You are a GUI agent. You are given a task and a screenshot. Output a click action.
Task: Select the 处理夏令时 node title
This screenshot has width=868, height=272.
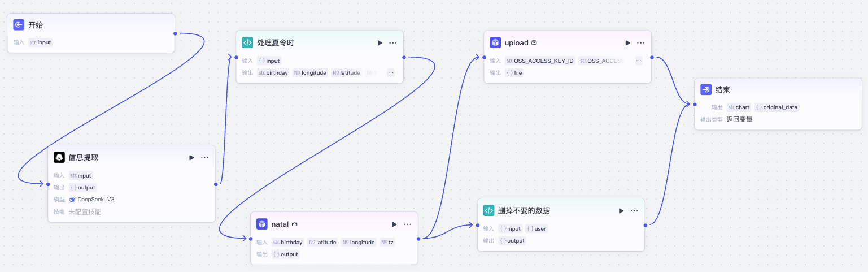pyautogui.click(x=276, y=42)
